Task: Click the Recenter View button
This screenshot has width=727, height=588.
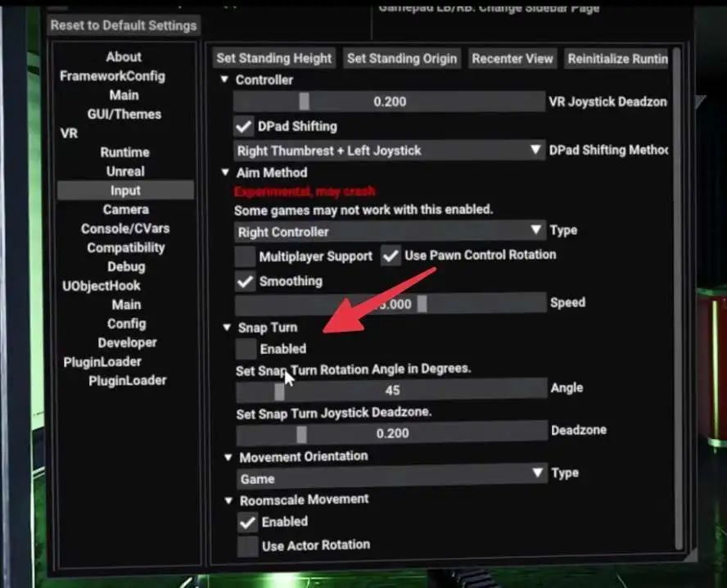Action: click(512, 58)
